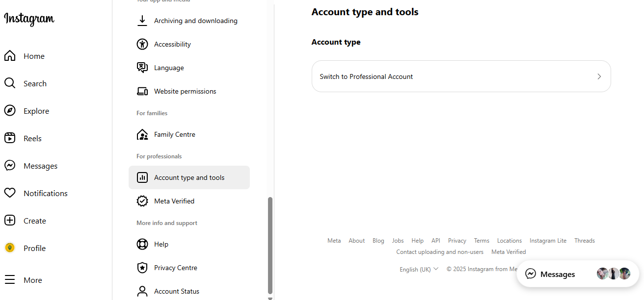Viewport: 644px width, 300px height.
Task: Click the More hamburger icon
Action: point(10,280)
